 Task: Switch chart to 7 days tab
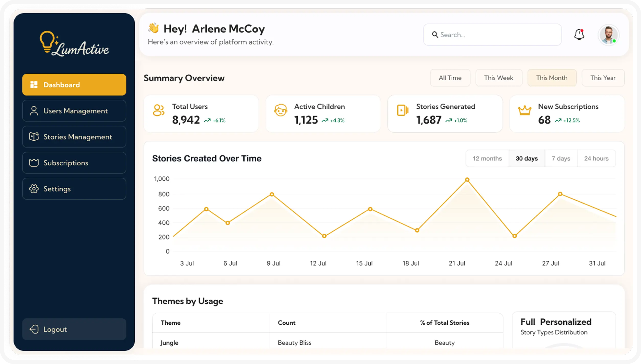click(x=561, y=158)
